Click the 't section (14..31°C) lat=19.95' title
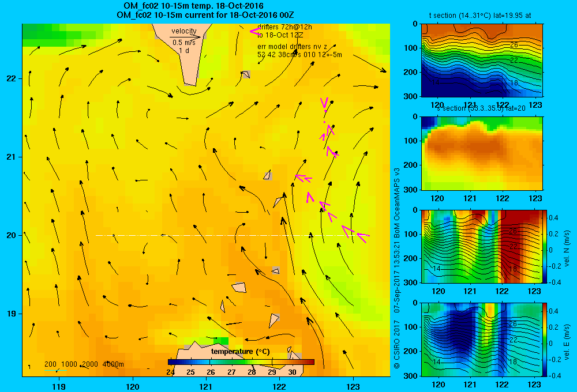577x392 pixels. pos(480,16)
